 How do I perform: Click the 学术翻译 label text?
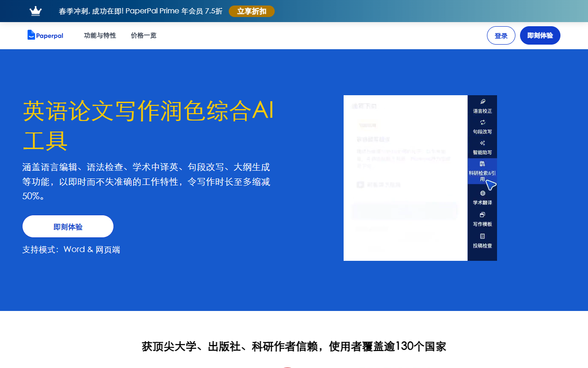point(482,202)
